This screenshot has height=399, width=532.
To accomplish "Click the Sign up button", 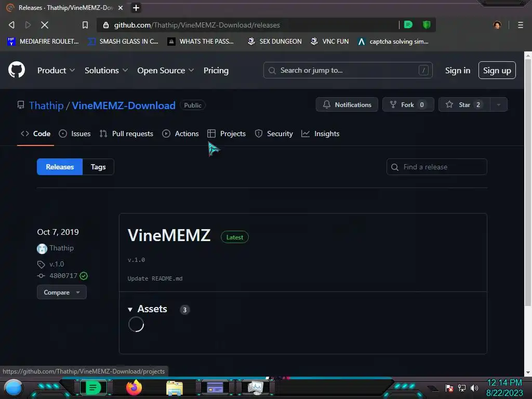I will pyautogui.click(x=497, y=70).
